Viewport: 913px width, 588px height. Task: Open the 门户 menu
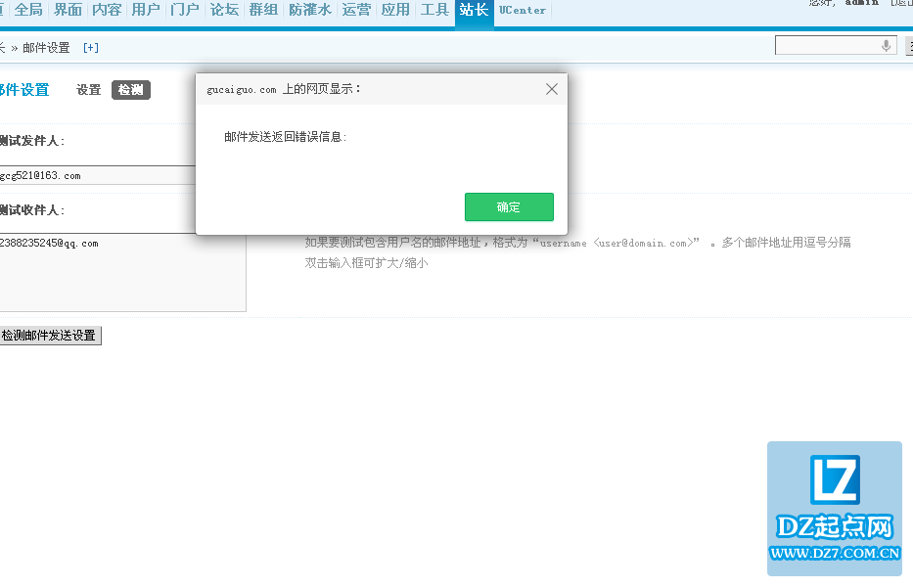point(185,10)
